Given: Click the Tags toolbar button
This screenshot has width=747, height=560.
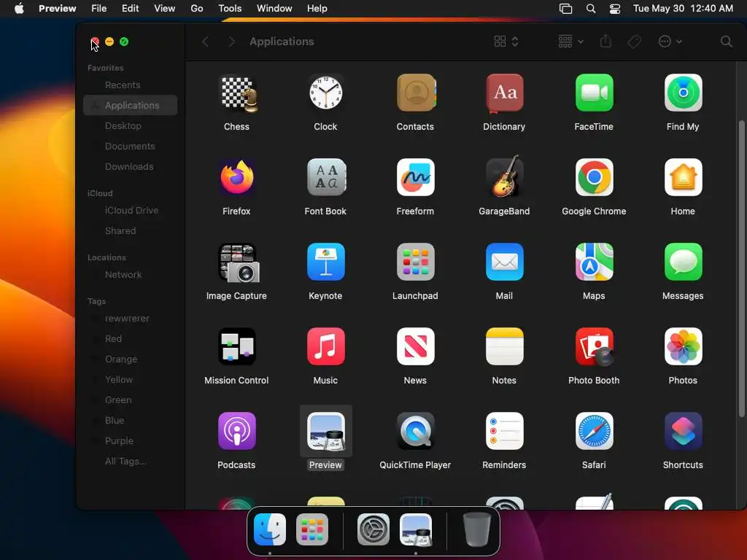Looking at the screenshot, I should click(x=634, y=42).
